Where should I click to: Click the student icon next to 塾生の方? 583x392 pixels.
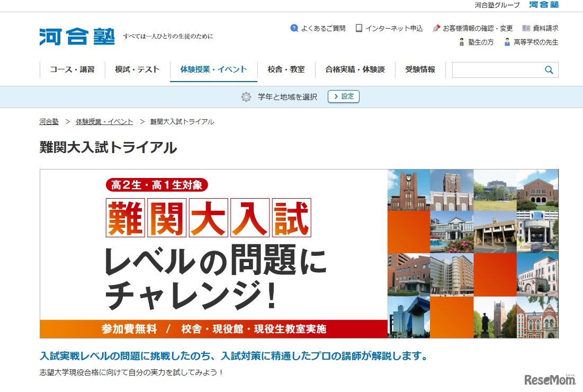tap(461, 42)
